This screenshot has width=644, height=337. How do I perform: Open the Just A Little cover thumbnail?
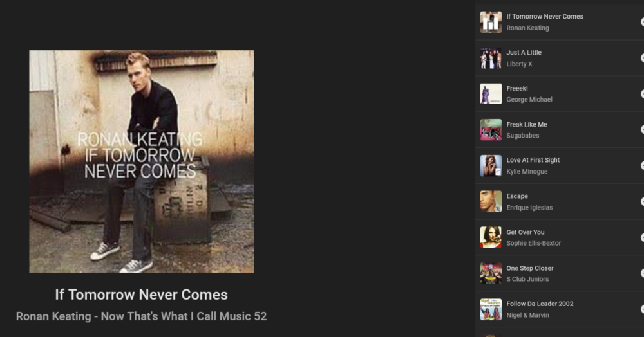pyautogui.click(x=491, y=58)
